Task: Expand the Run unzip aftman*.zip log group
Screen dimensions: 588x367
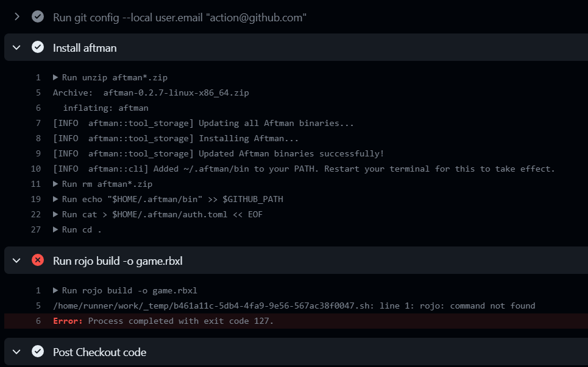Action: tap(55, 77)
